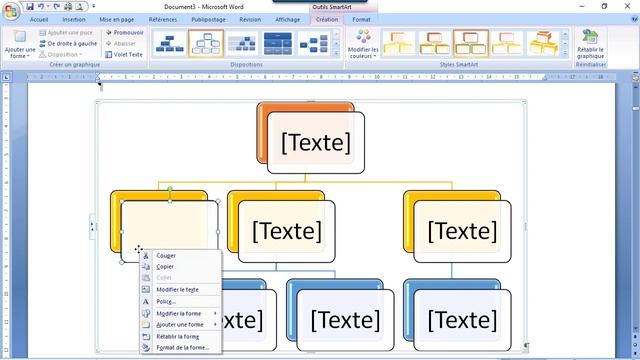
Task: Switch to Mise en page tab
Action: 117,20
